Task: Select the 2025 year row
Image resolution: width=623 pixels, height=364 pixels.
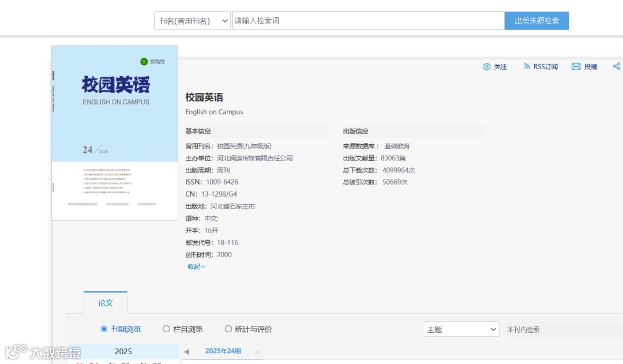Action: pos(123,351)
